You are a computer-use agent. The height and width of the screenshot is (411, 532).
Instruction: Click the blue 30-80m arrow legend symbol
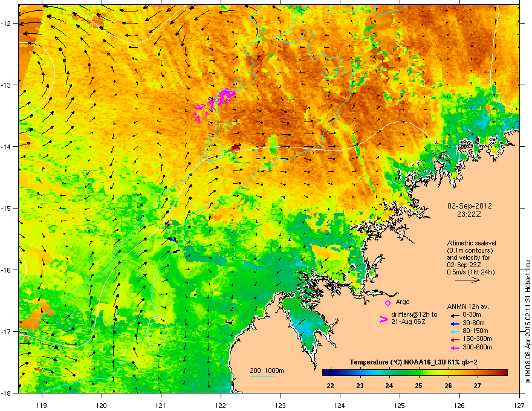coord(455,323)
